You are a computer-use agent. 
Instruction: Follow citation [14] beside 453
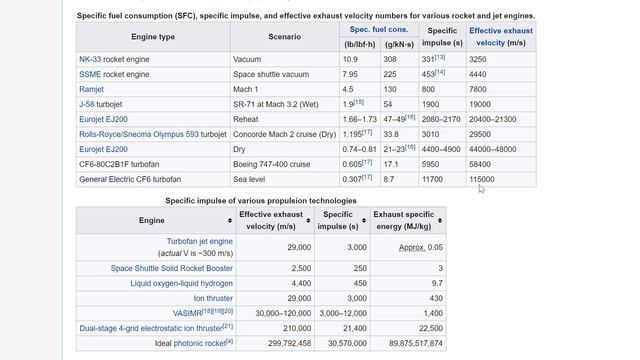click(440, 72)
